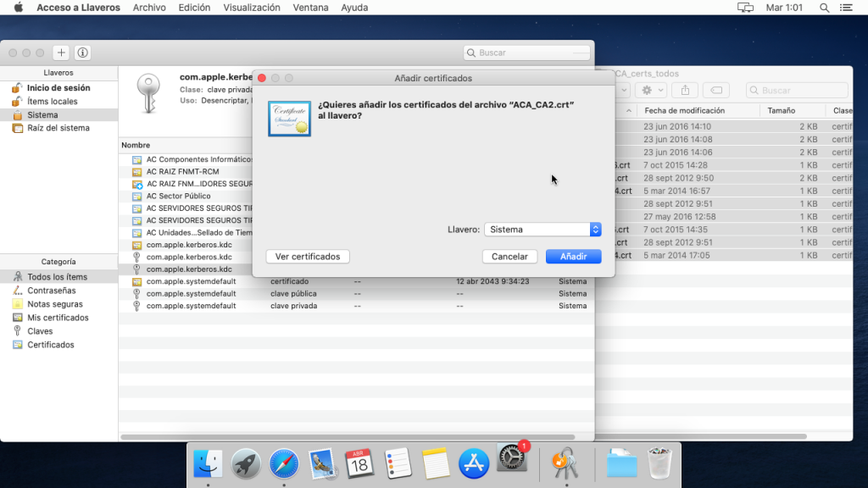The image size is (868, 488).
Task: Click the screen mirroring icon in menu bar
Action: coord(745,8)
